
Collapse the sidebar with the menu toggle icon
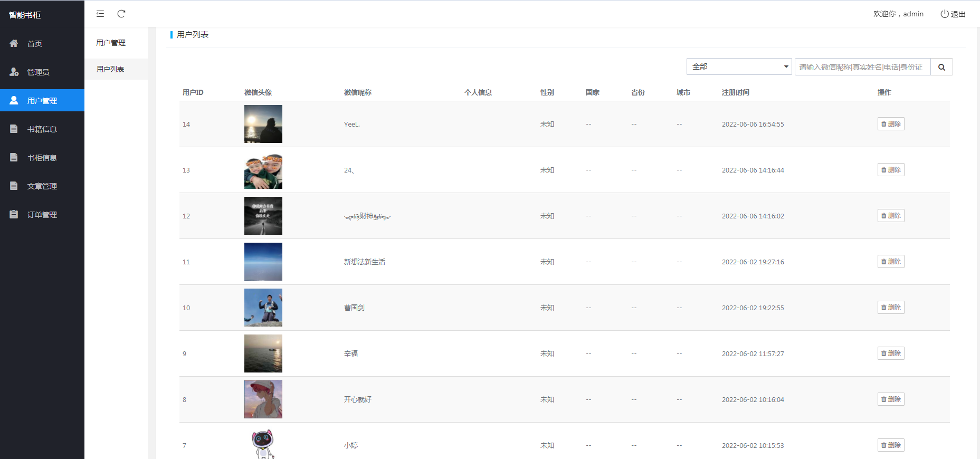pyautogui.click(x=100, y=14)
